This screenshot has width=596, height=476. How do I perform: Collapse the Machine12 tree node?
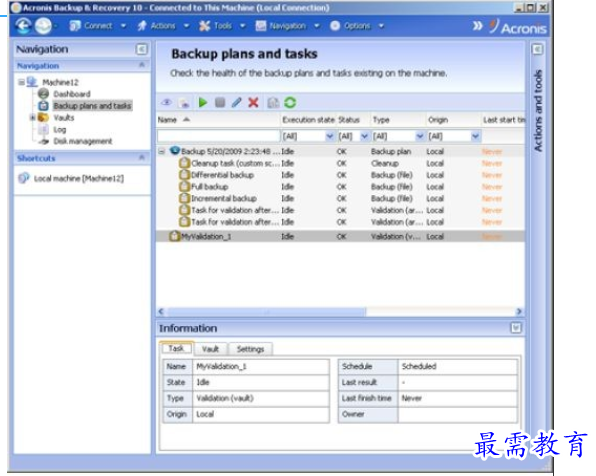(22, 82)
